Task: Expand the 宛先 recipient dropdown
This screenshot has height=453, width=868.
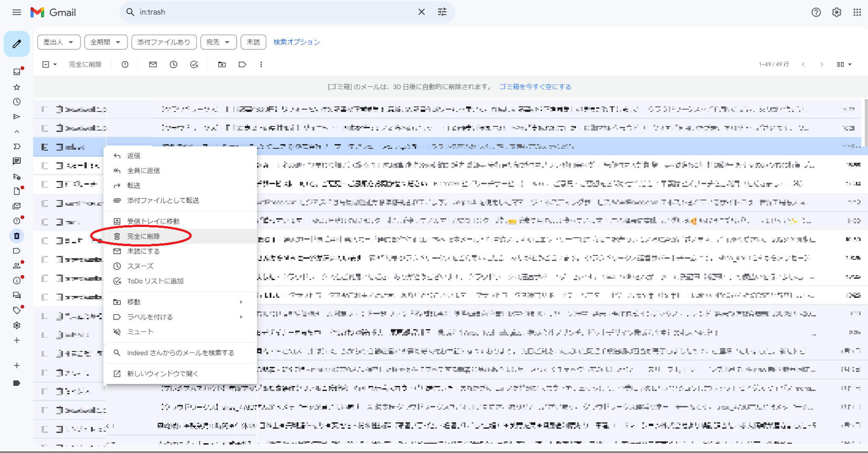Action: pyautogui.click(x=218, y=42)
